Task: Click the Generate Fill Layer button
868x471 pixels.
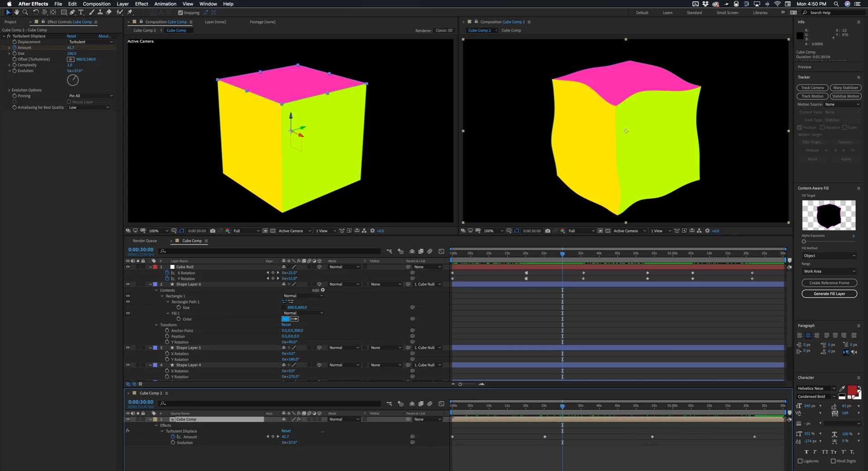Action: [x=829, y=294]
